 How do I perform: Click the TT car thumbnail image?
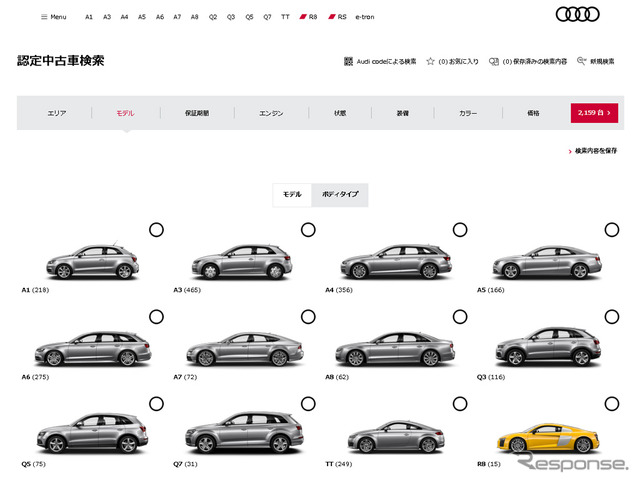pos(396,437)
